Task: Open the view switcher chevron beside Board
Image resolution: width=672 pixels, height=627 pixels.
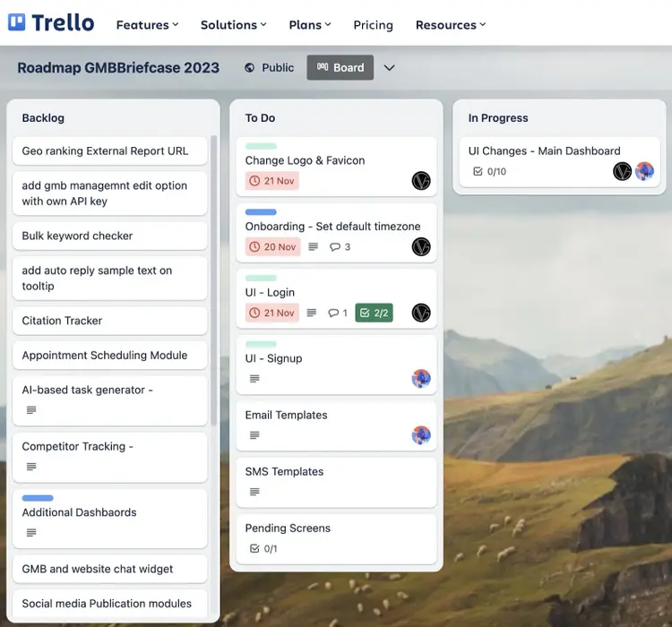Action: click(x=389, y=68)
